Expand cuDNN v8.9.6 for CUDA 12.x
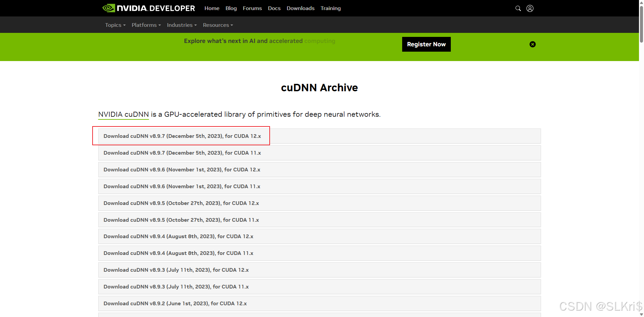The width and height of the screenshot is (644, 317). pyautogui.click(x=319, y=170)
